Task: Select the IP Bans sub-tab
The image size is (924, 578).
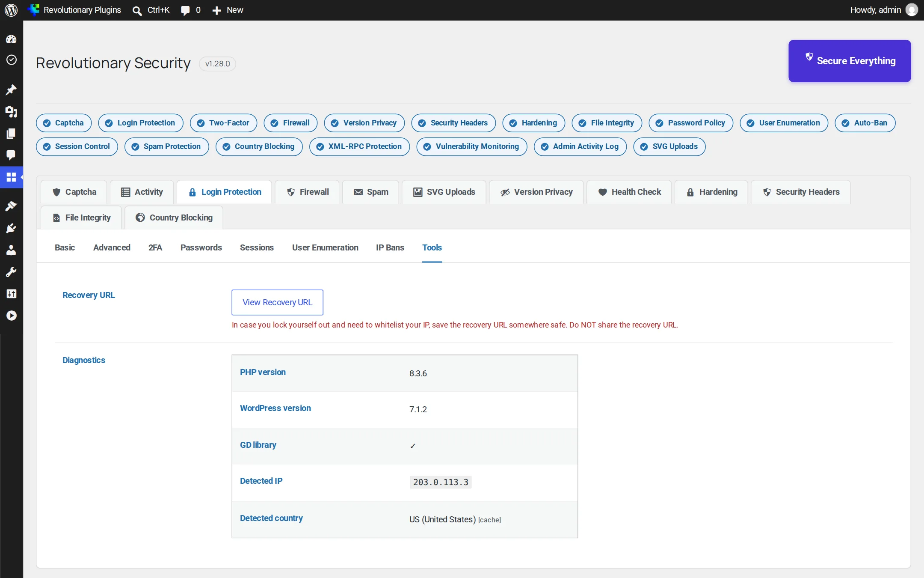Action: point(390,247)
